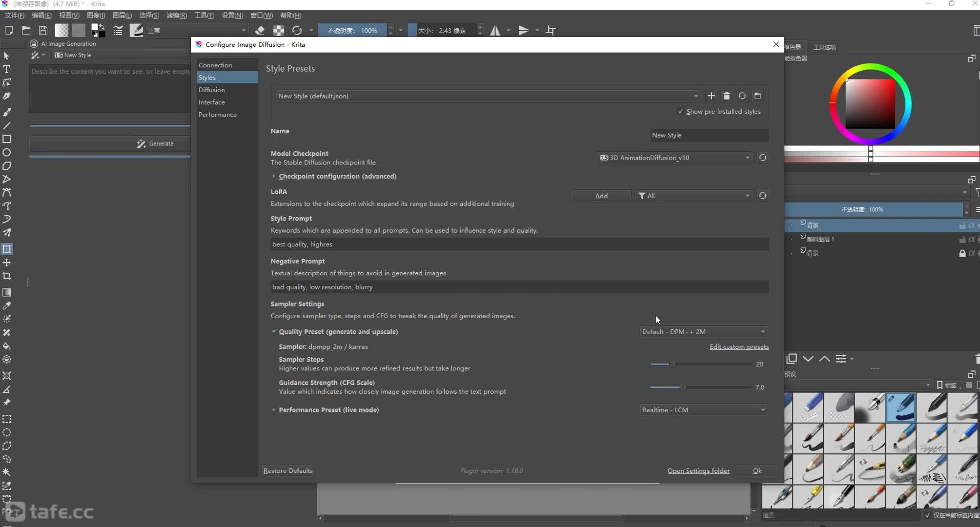Click the horizontal mirror tool icon
The width and height of the screenshot is (980, 527).
point(495,30)
